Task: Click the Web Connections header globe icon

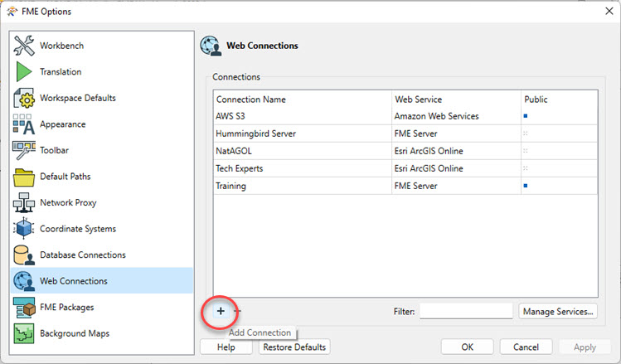Action: [211, 46]
